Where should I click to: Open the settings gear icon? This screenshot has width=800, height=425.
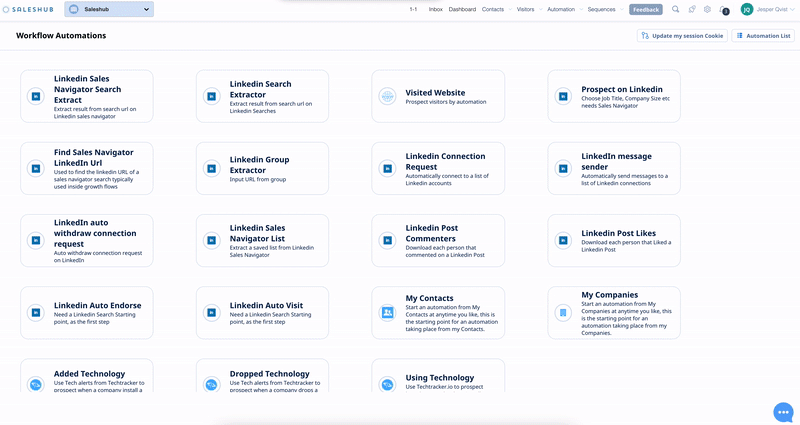click(x=707, y=9)
